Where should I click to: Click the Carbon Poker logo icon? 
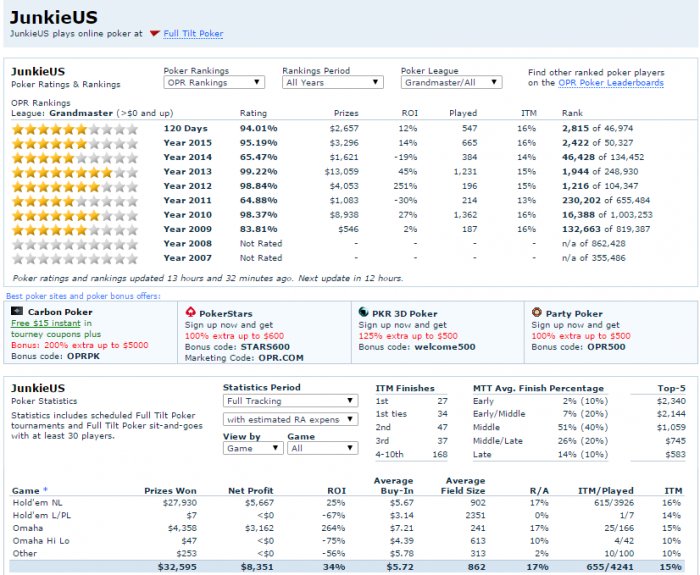(15, 312)
